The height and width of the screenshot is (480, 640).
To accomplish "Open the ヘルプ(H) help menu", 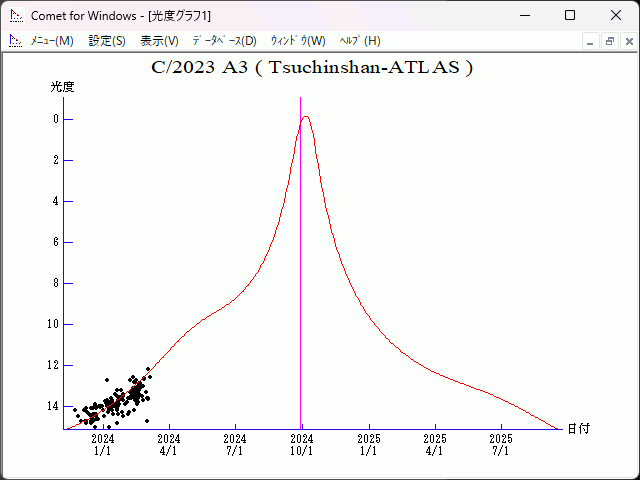I will (x=360, y=41).
